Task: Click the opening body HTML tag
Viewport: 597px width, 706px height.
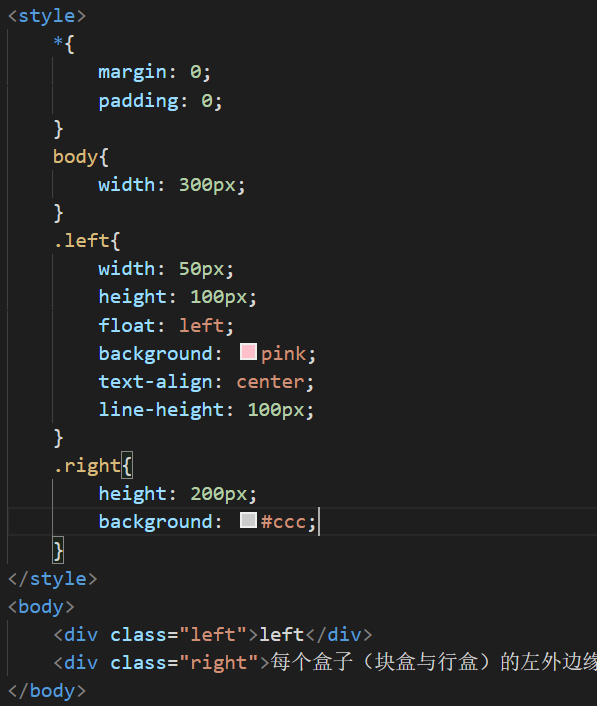Action: coord(41,607)
